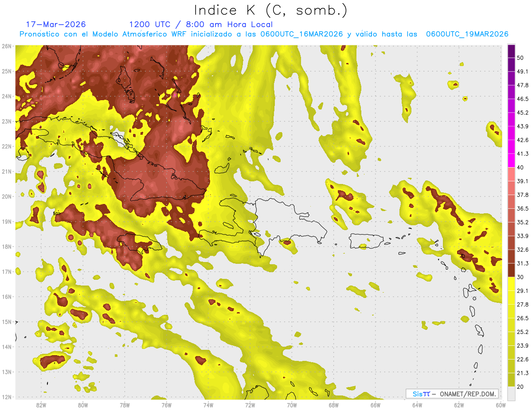The height and width of the screenshot is (411, 532).
Task: Click colorbar value label '25.2'
Action: click(x=523, y=332)
